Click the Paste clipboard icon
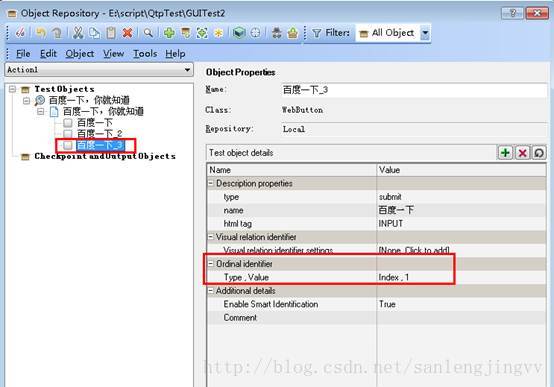 pyautogui.click(x=111, y=33)
